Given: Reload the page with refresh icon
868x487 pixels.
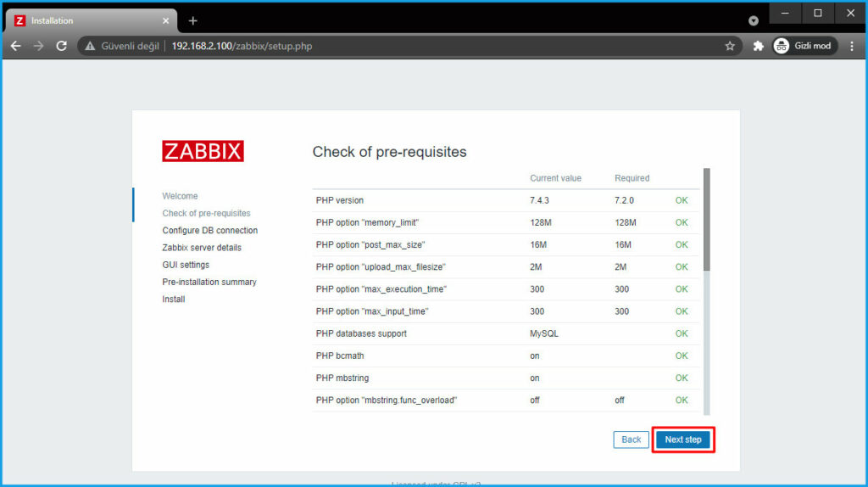Looking at the screenshot, I should point(61,46).
